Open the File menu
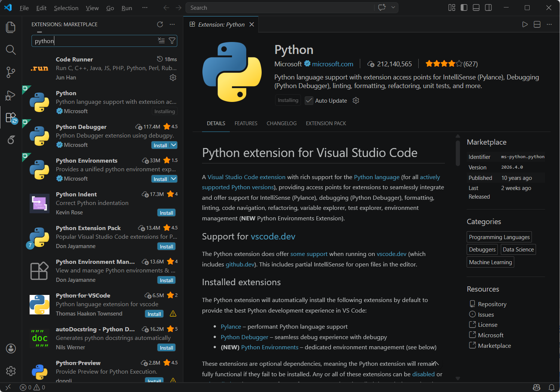The height and width of the screenshot is (392, 560). [24, 8]
